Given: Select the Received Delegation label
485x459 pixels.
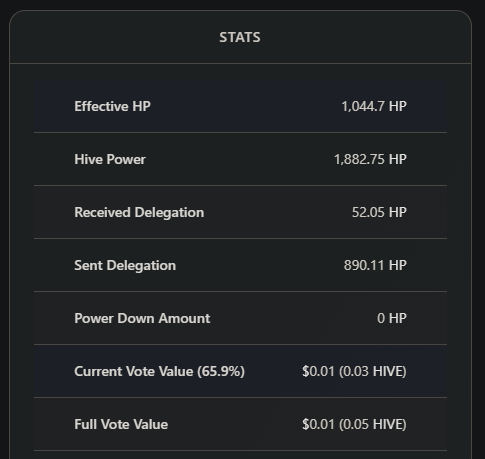Looking at the screenshot, I should tap(139, 213).
